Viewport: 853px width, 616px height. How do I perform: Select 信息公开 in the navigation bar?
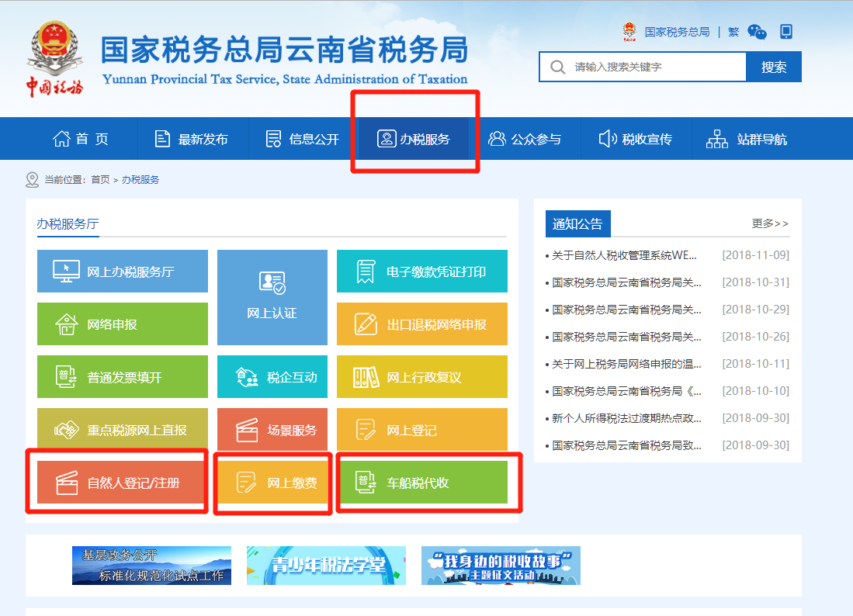[303, 139]
